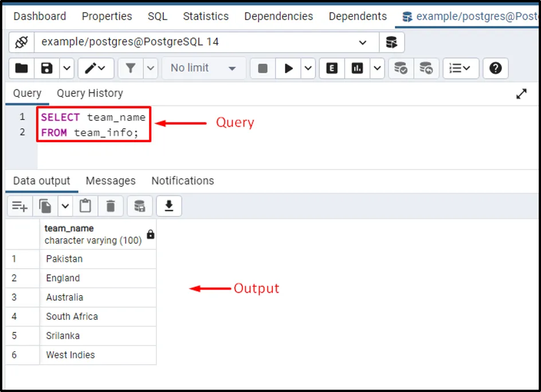Switch to the Query History tab
Viewport: 541px width, 392px height.
tap(89, 93)
